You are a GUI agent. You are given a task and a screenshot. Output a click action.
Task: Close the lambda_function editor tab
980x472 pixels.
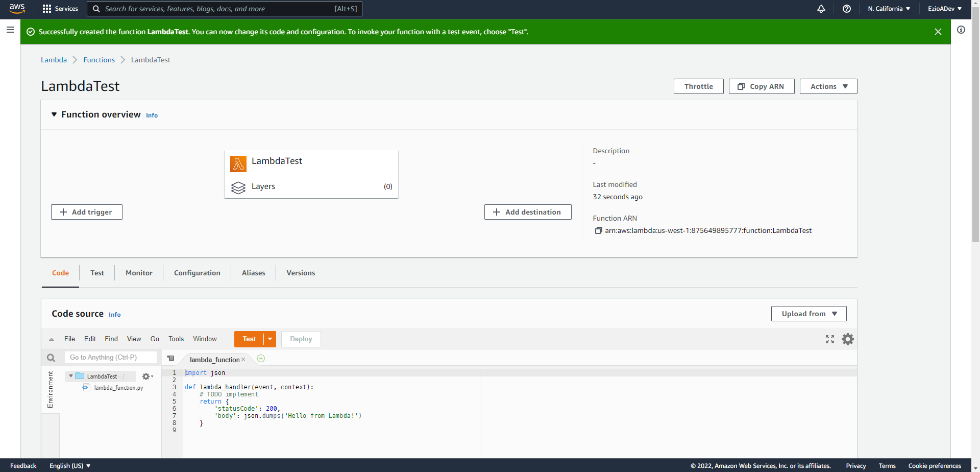click(x=243, y=360)
